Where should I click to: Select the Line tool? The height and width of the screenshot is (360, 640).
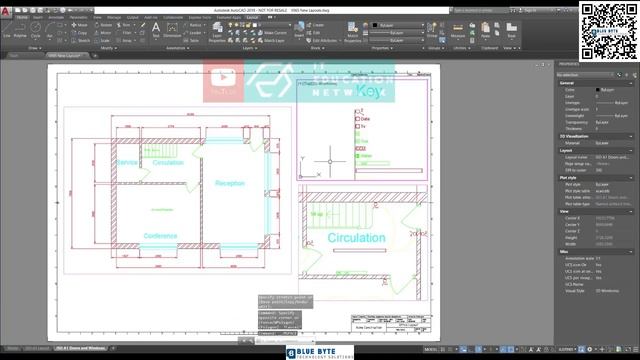tap(7, 30)
